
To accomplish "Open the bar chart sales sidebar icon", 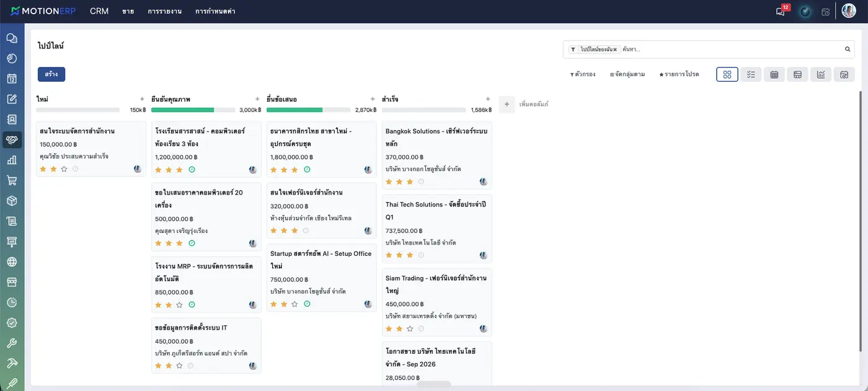I will click(12, 160).
